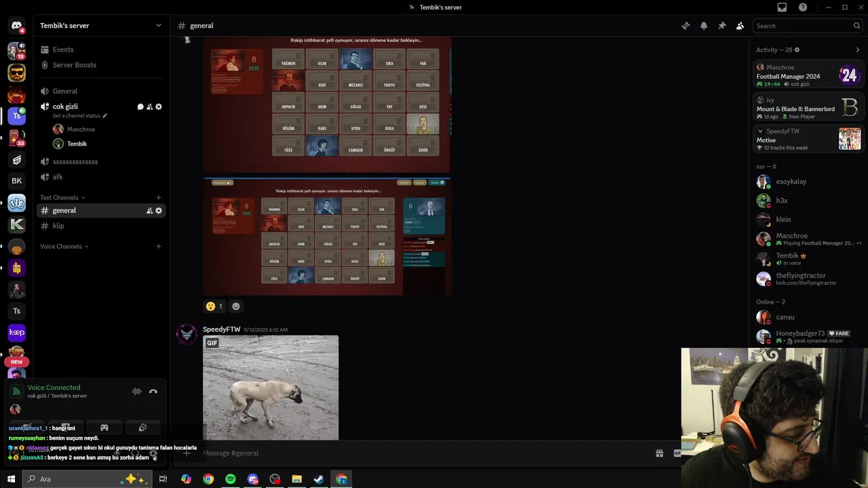Click search magnifier icon in Discord search
The height and width of the screenshot is (488, 868).
point(856,26)
